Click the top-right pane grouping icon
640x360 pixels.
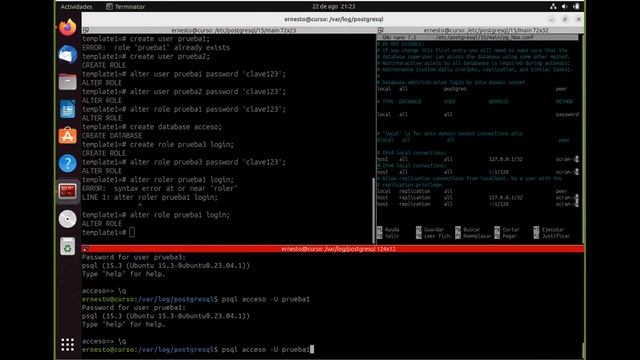(x=380, y=30)
